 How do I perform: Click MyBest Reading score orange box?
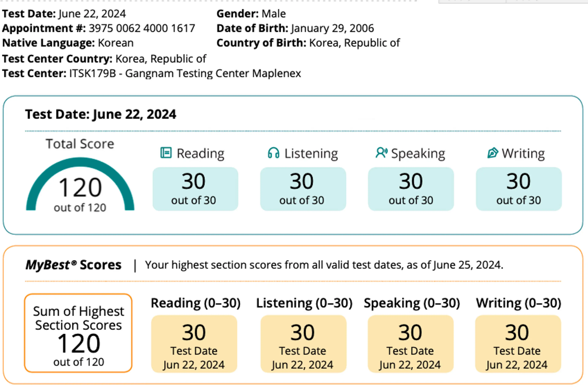(x=194, y=344)
